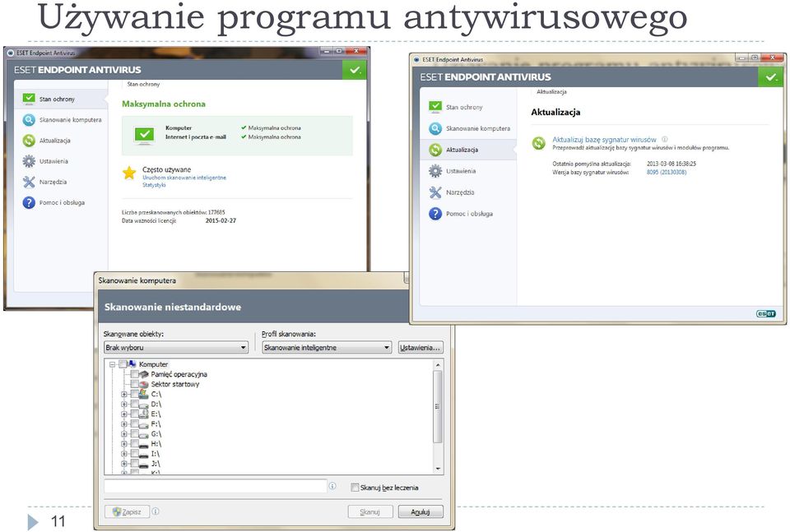Click info icon beside the path input field
Image resolution: width=790 pixels, height=532 pixels.
[332, 486]
